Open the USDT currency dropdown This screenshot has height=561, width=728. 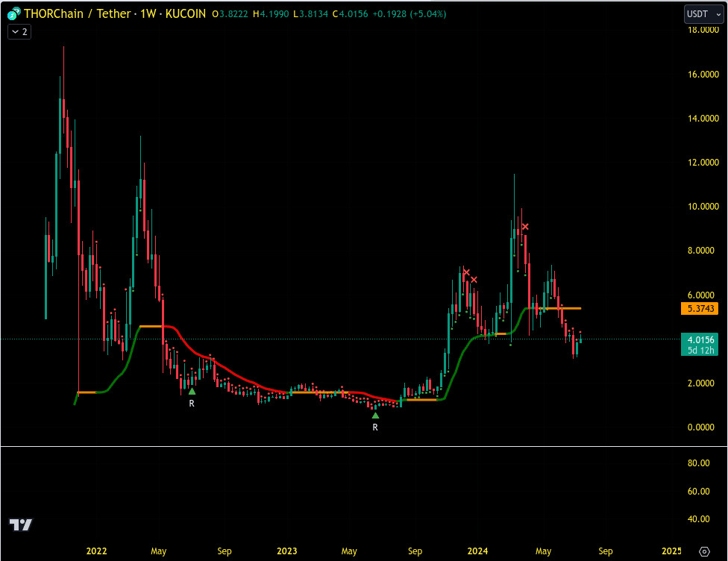[704, 14]
